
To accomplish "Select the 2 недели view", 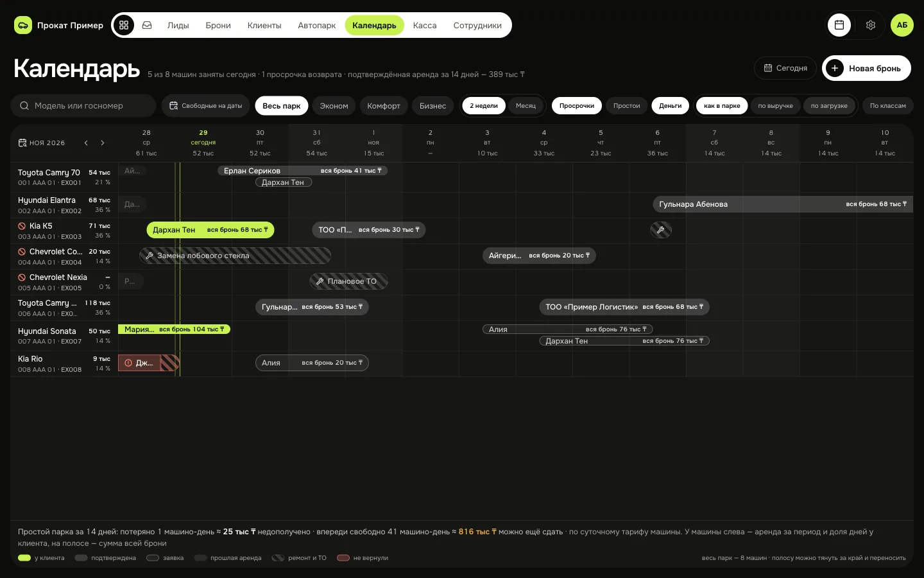I will 484,106.
